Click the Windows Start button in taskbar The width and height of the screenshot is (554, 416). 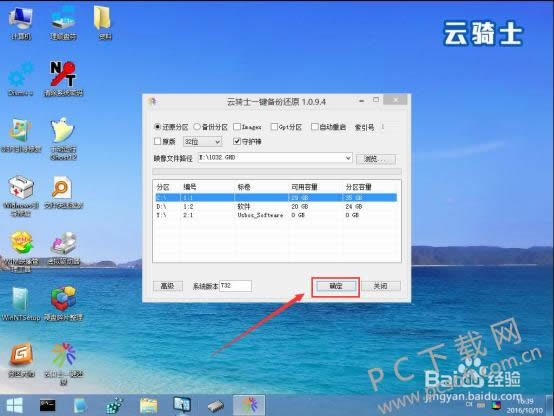point(14,405)
